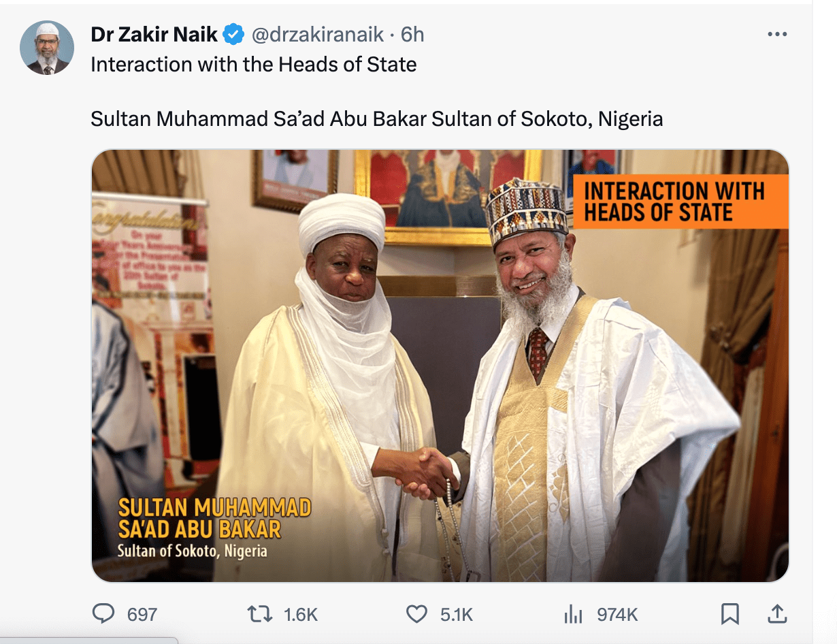Image resolution: width=837 pixels, height=644 pixels.
Task: Repost using the retweet arrows icon
Action: click(x=259, y=614)
